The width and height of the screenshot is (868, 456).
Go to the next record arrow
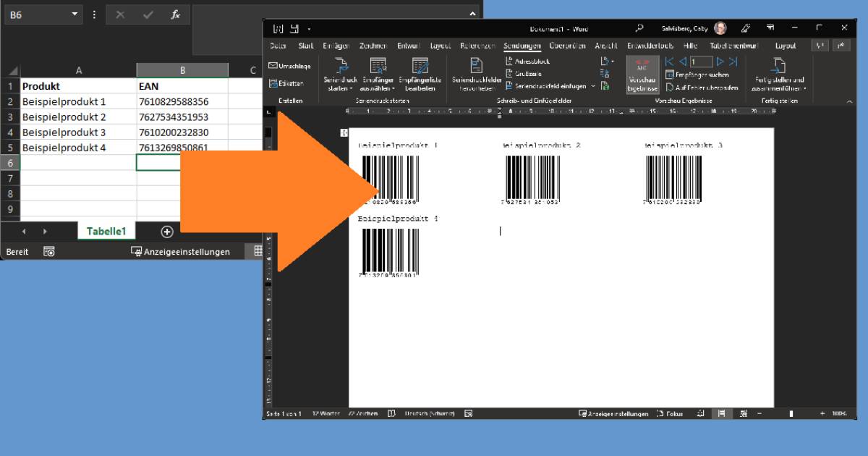[x=720, y=62]
